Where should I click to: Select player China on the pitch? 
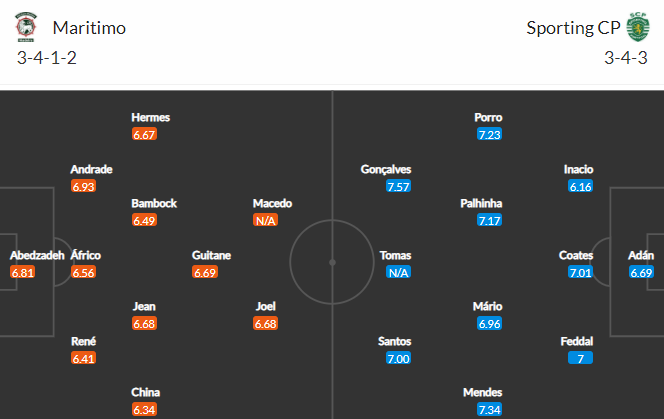(145, 392)
